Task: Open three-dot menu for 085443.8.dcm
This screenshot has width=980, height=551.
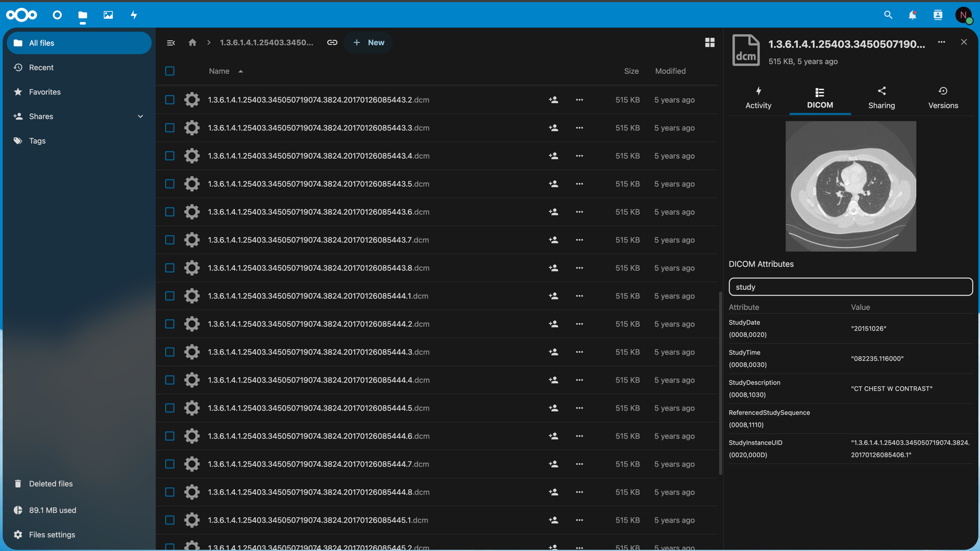Action: pos(579,268)
